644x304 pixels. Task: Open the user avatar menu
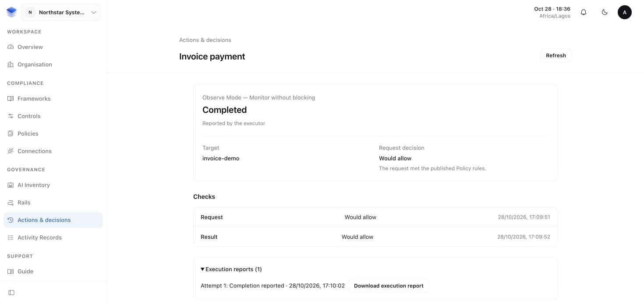click(x=625, y=12)
